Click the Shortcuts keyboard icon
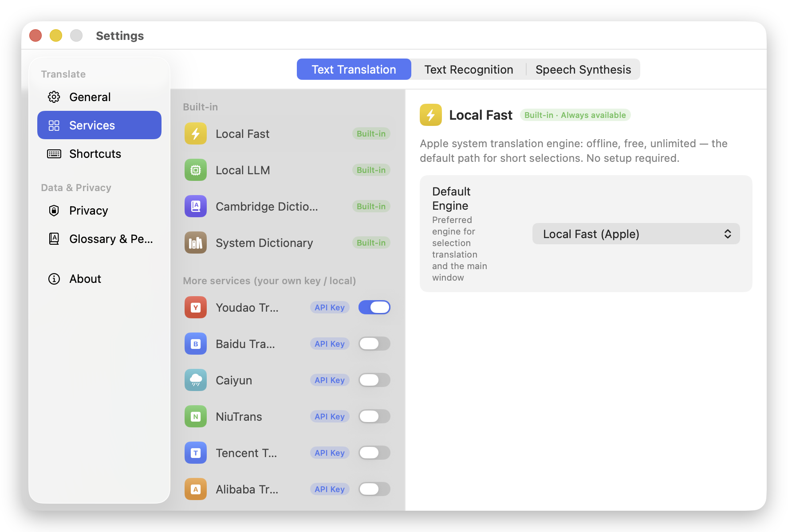The image size is (788, 532). tap(54, 154)
